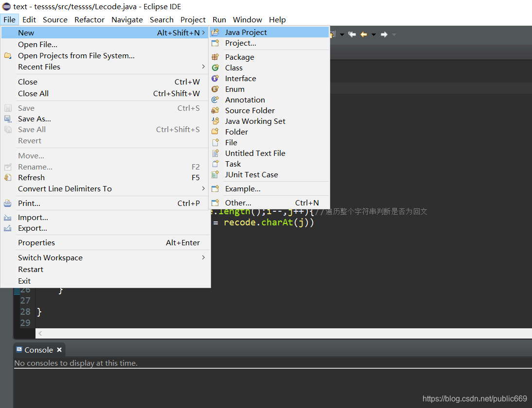Refresh the workspace from File menu
The image size is (532, 408).
pyautogui.click(x=105, y=178)
